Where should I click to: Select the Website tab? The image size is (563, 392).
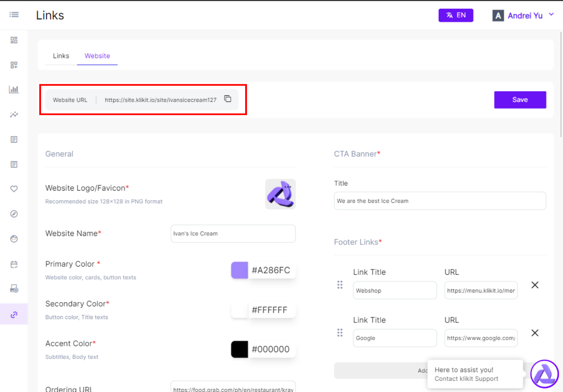click(97, 56)
